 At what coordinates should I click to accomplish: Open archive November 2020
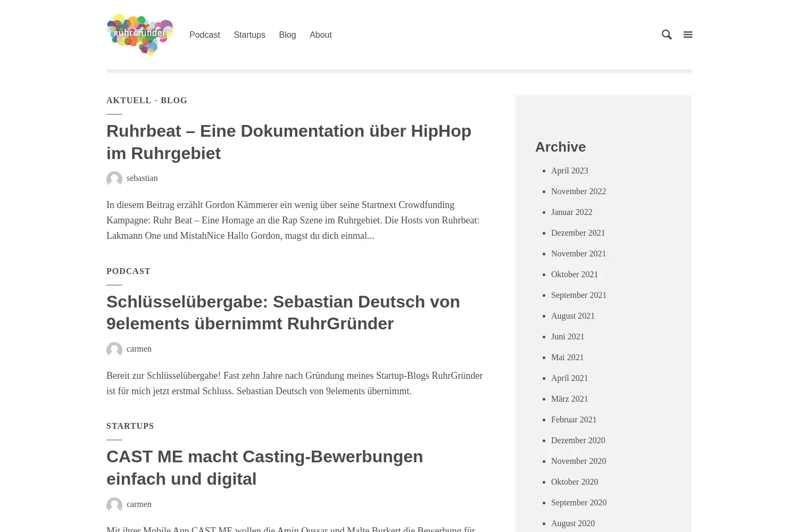(578, 461)
